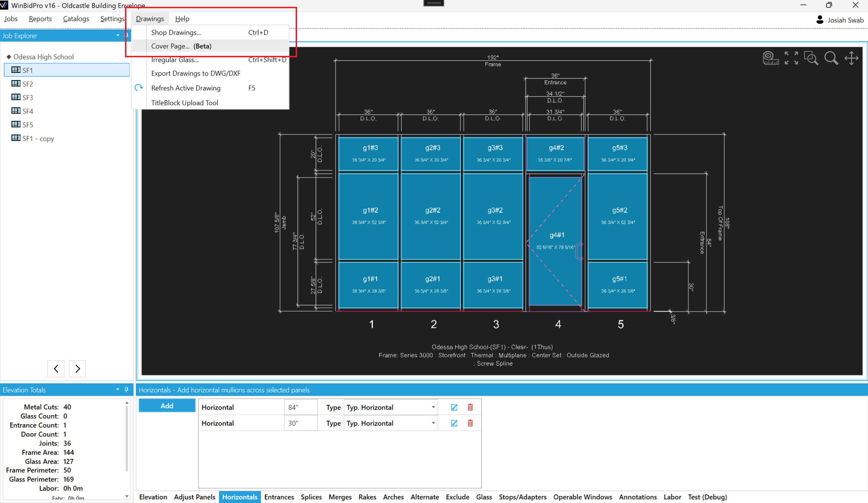The width and height of the screenshot is (868, 503).
Task: Switch to the Test (Debug) tab
Action: [x=708, y=497]
